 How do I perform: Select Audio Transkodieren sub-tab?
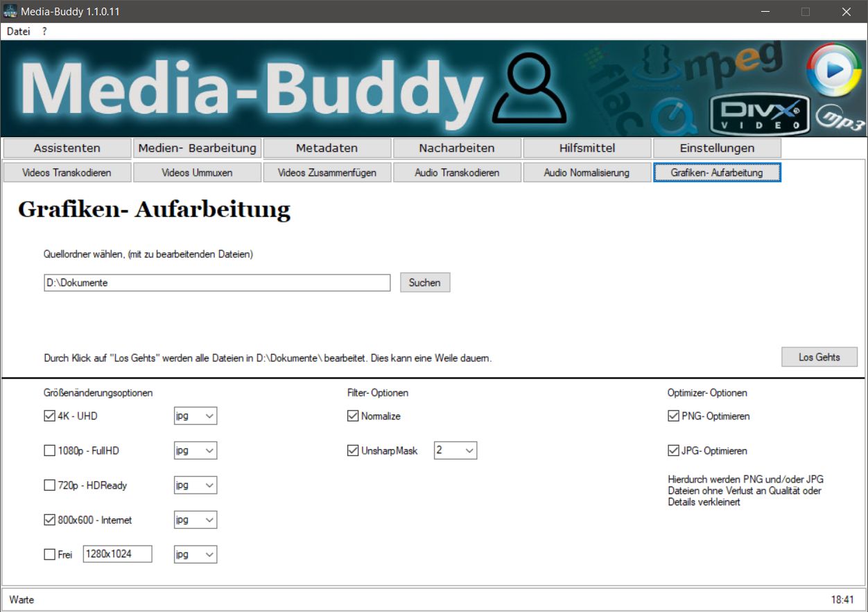click(457, 173)
